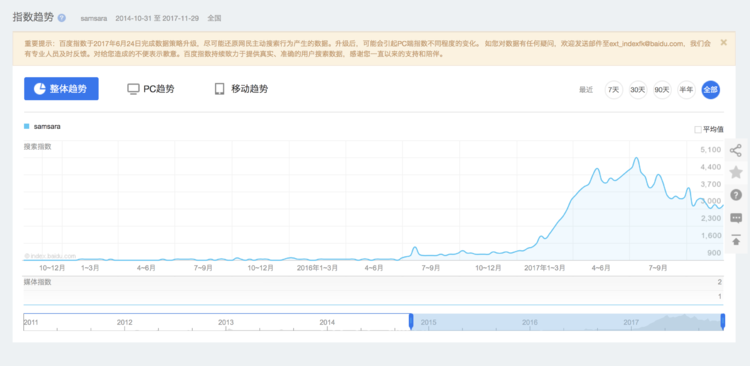
Task: Close the yellow notice banner
Action: [x=724, y=42]
